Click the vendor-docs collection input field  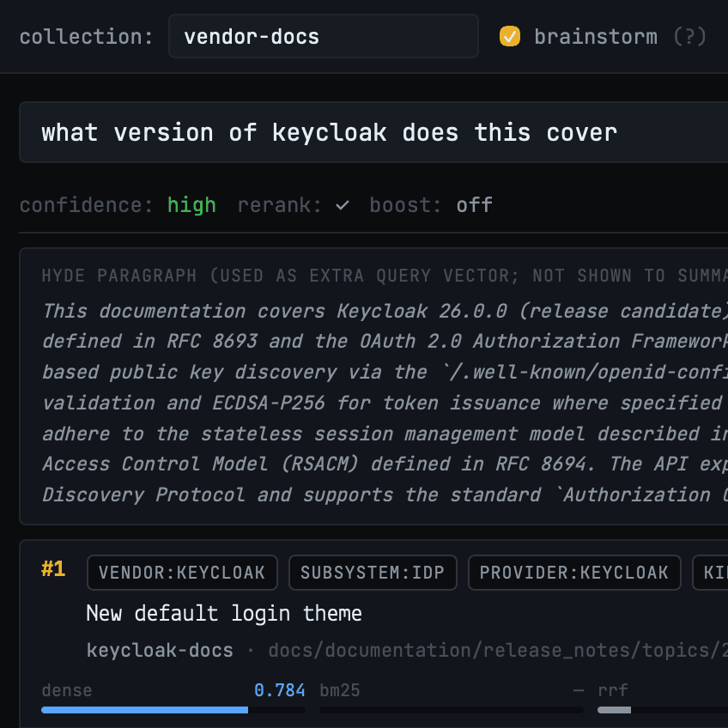(x=323, y=36)
